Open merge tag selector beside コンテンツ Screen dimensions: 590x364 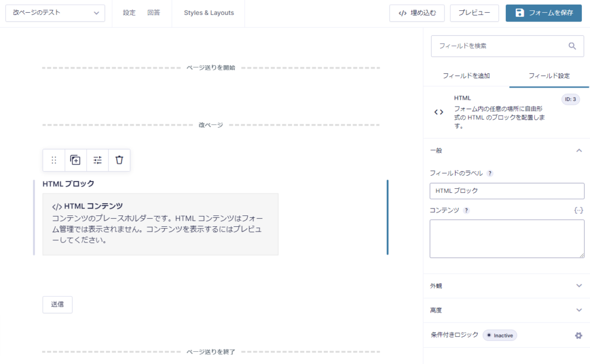[578, 210]
